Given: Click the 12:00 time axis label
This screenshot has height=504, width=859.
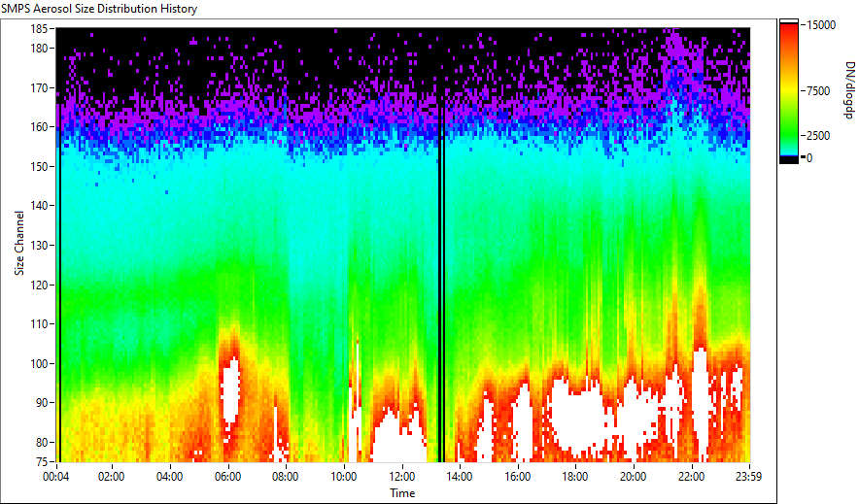Looking at the screenshot, I should click(401, 477).
